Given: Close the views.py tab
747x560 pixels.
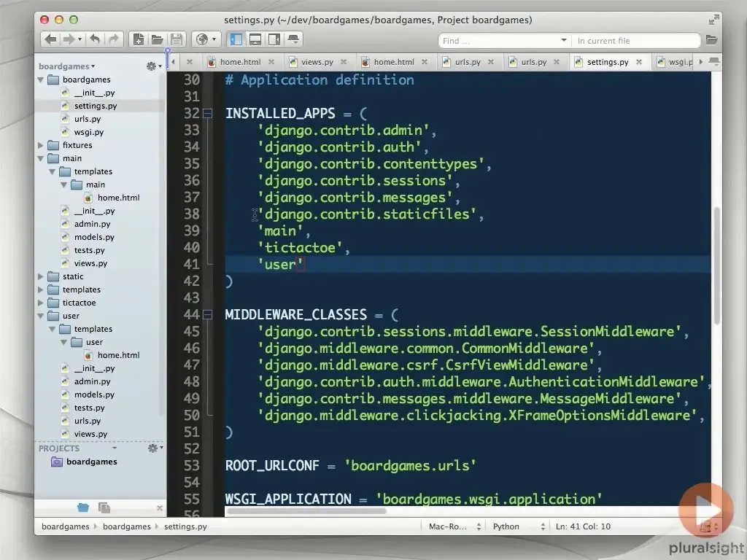Looking at the screenshot, I should coord(344,62).
